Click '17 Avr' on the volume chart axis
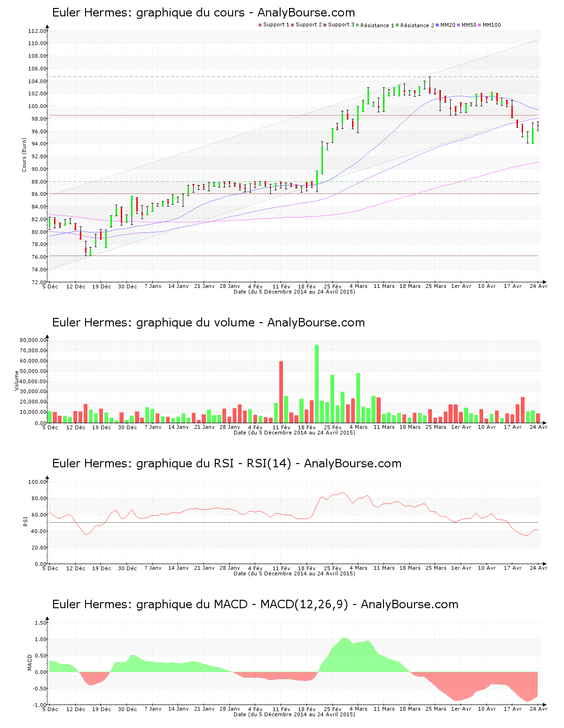 pos(513,427)
